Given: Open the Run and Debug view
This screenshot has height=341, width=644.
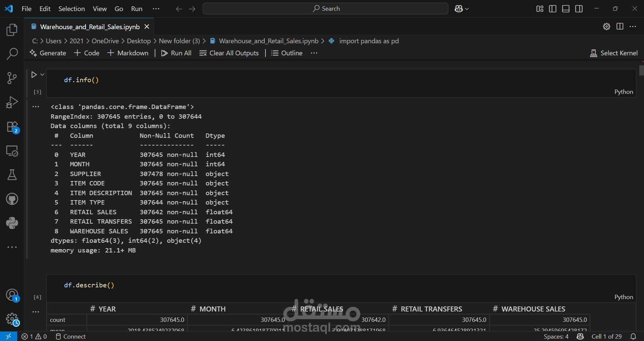Looking at the screenshot, I should 12,102.
